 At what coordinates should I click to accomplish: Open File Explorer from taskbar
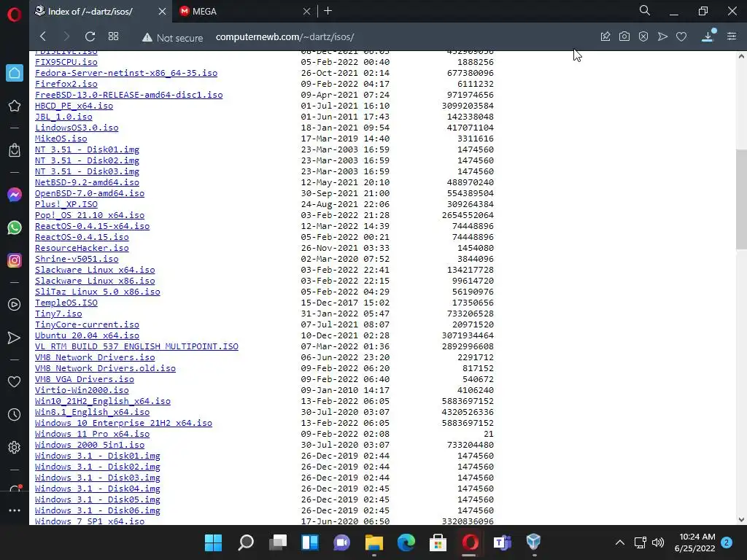pyautogui.click(x=374, y=542)
